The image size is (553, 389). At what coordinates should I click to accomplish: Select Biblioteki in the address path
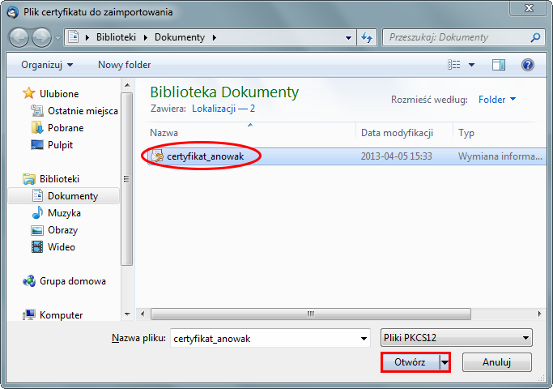point(116,37)
